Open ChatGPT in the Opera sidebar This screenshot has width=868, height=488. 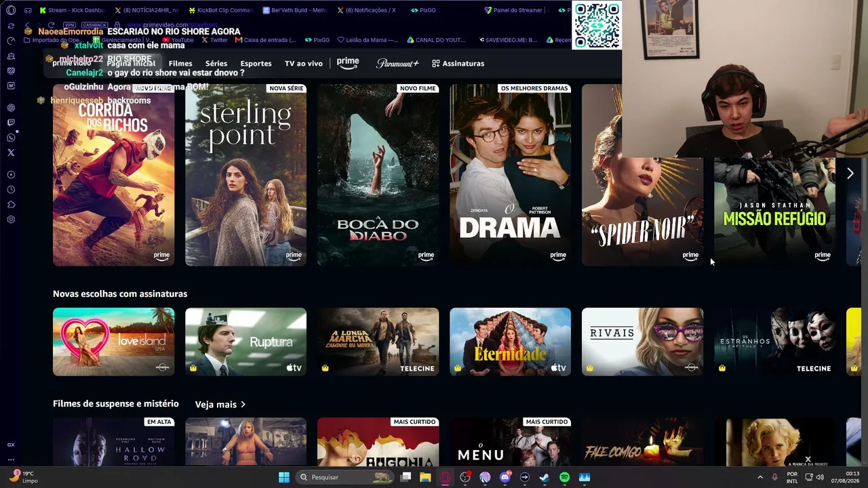click(11, 108)
